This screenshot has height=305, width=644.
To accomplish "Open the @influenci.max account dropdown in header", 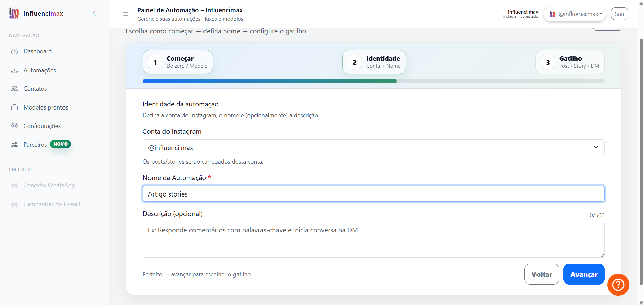I will coord(574,14).
